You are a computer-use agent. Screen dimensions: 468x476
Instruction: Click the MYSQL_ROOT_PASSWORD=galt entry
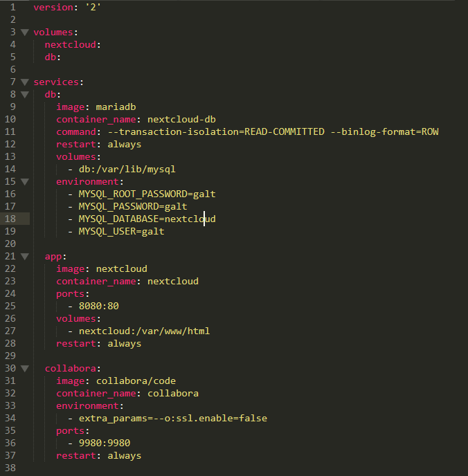pos(147,194)
